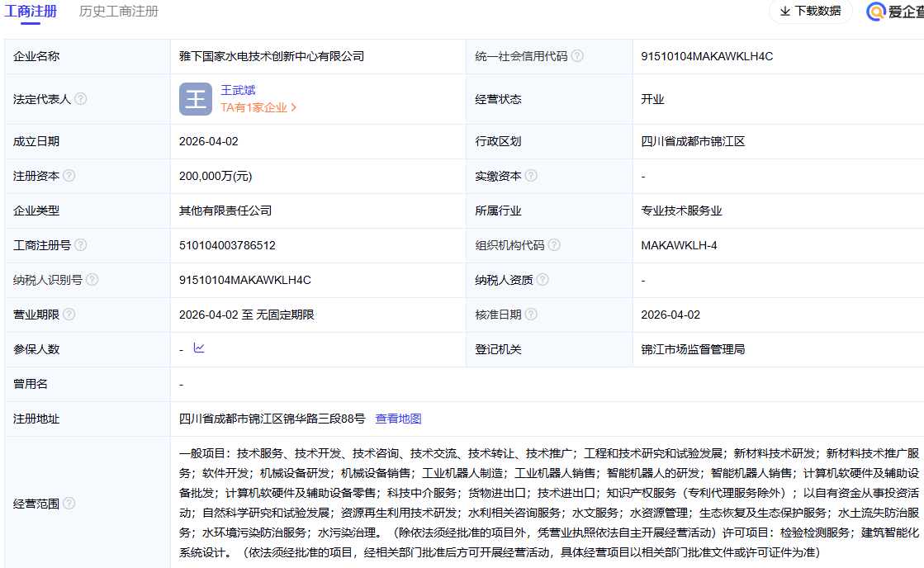924x568 pixels.
Task: Click the 下载数据 button
Action: pos(810,11)
